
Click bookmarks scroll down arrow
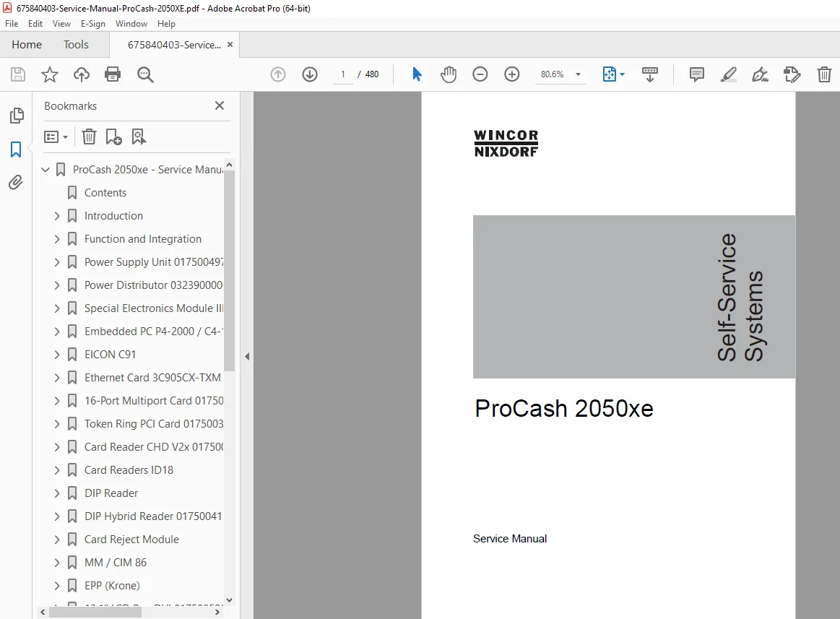(x=229, y=600)
